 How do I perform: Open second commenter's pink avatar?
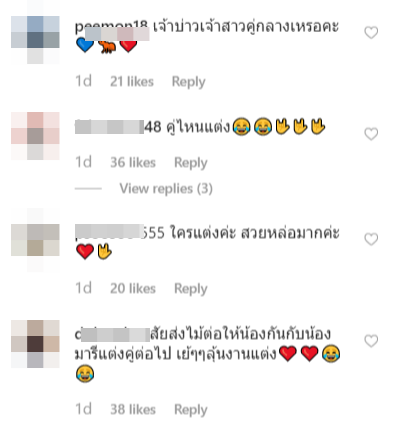point(35,136)
